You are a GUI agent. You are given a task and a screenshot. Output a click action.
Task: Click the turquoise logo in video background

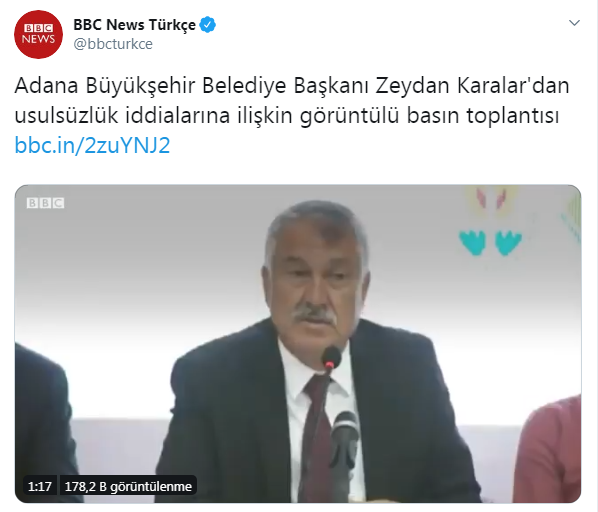coord(490,242)
